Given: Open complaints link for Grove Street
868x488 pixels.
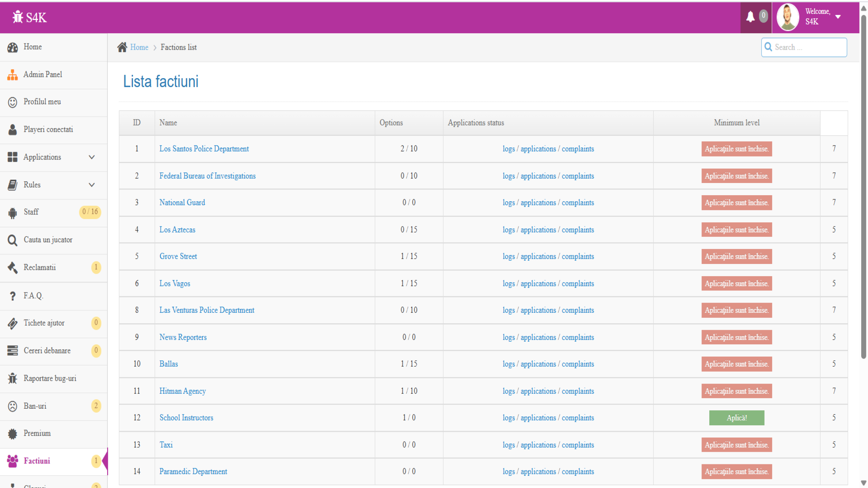Looking at the screenshot, I should click(x=578, y=257).
